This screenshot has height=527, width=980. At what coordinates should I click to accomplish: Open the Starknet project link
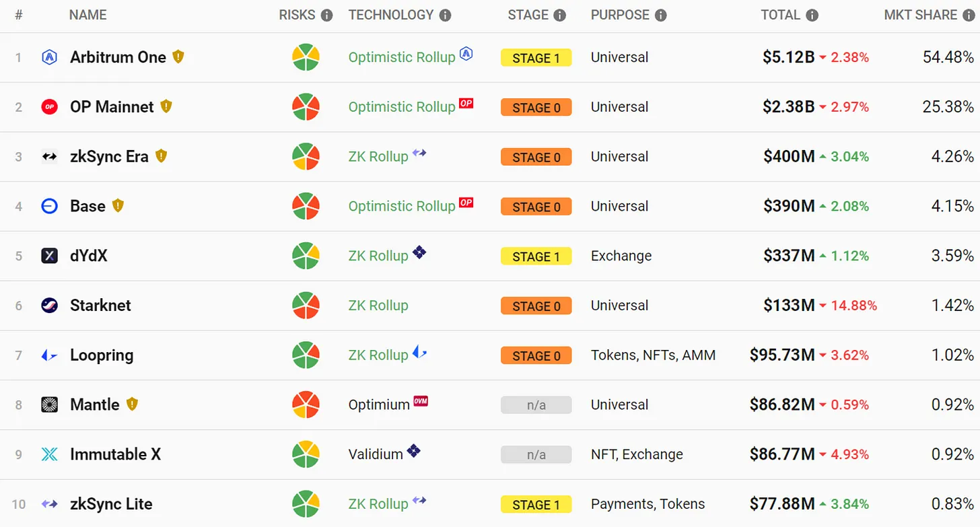(x=100, y=306)
